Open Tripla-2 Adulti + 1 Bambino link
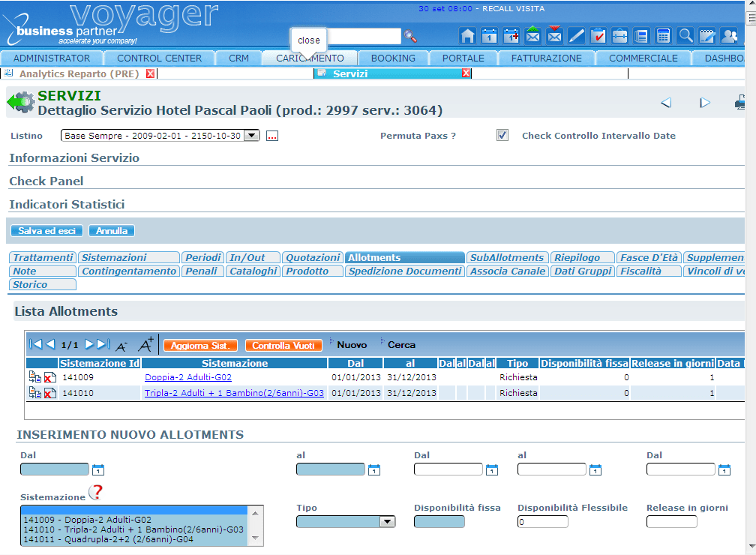This screenshot has height=555, width=756. click(x=234, y=393)
